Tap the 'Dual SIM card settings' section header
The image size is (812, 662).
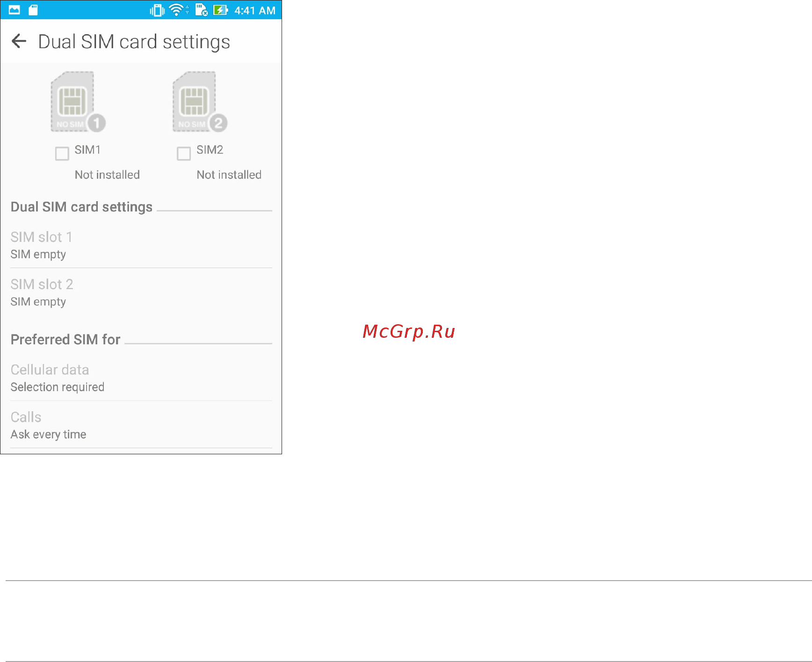(81, 207)
